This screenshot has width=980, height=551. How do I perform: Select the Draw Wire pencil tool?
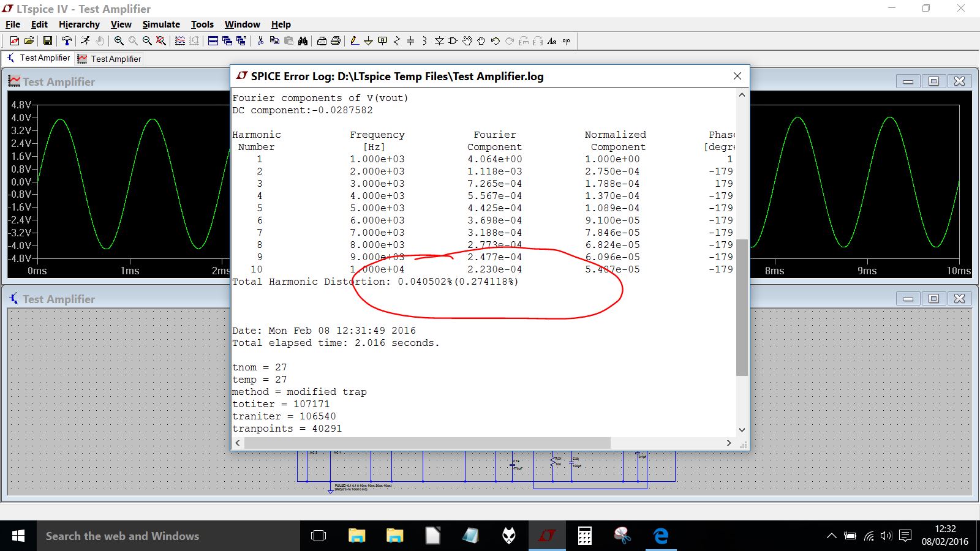point(354,41)
